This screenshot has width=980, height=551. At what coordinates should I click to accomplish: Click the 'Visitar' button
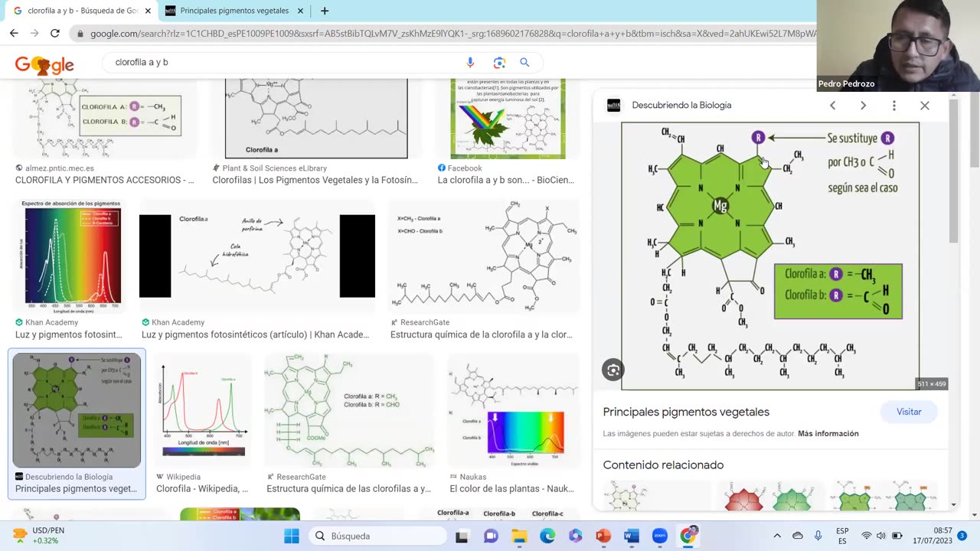click(909, 412)
